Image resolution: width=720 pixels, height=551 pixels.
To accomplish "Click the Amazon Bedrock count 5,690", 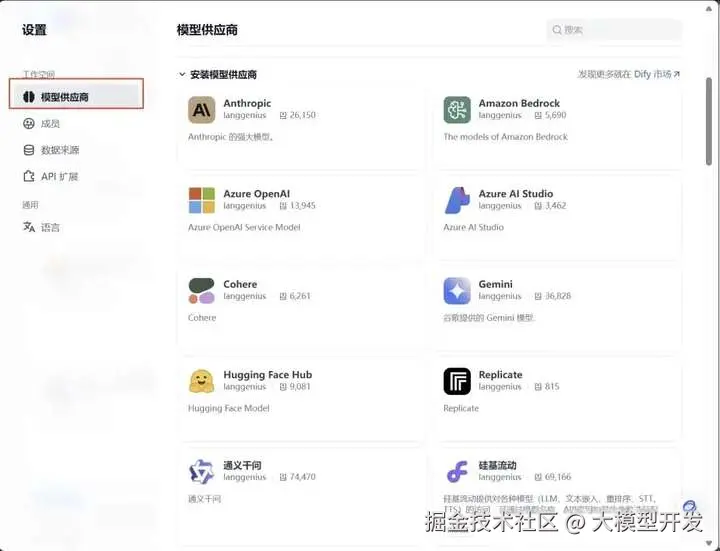I will pyautogui.click(x=555, y=115).
